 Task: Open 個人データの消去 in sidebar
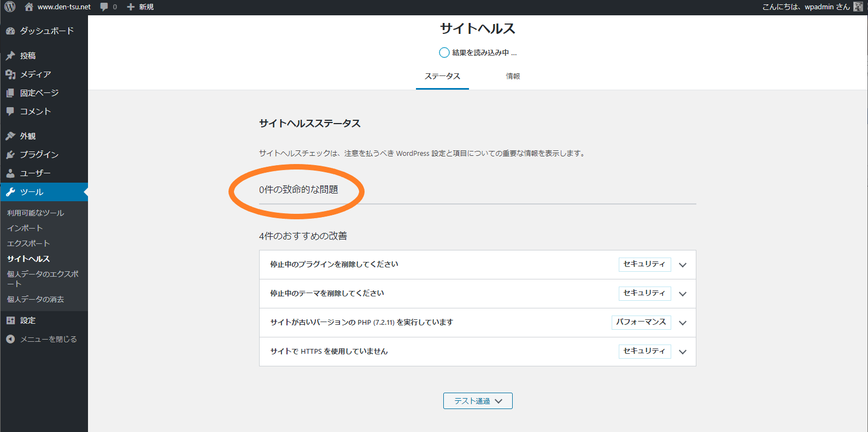coord(36,299)
